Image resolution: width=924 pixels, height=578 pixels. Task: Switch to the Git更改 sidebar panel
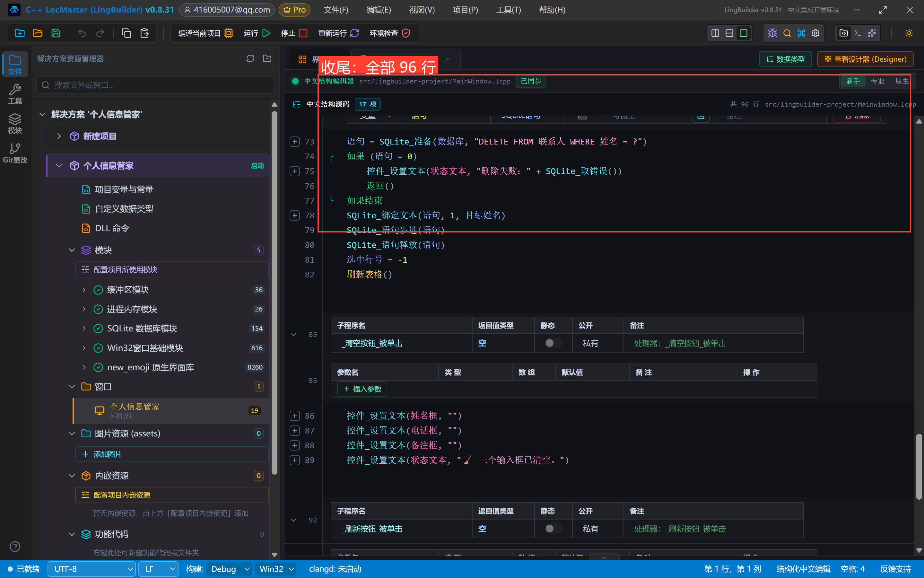click(x=15, y=153)
